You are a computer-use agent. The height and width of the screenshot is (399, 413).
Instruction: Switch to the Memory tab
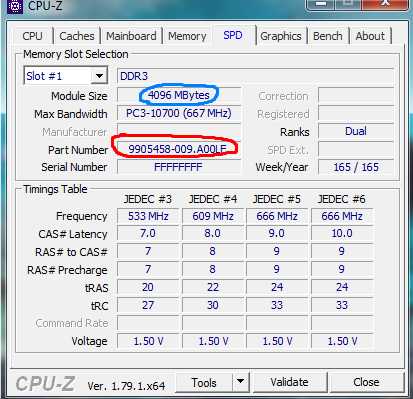tap(187, 36)
